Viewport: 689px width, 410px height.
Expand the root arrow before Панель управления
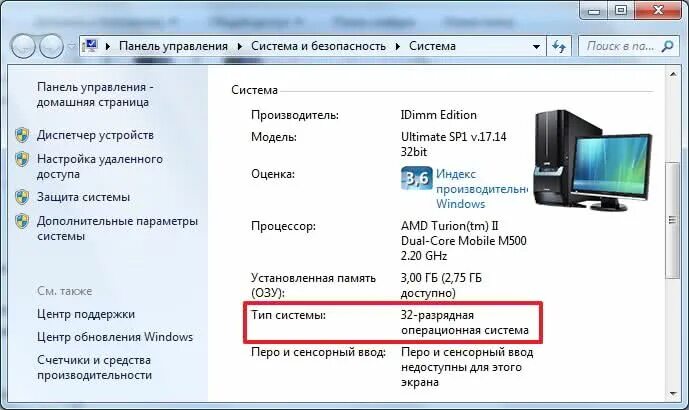[108, 46]
